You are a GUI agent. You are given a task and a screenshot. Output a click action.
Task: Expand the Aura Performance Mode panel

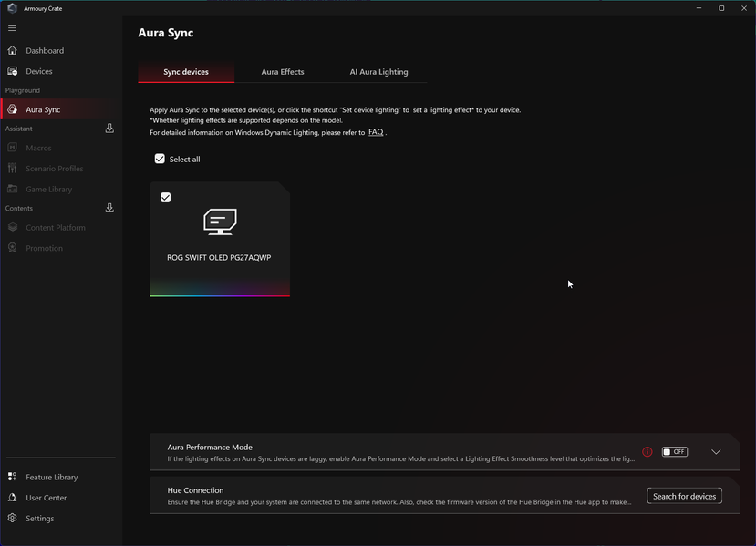point(716,452)
